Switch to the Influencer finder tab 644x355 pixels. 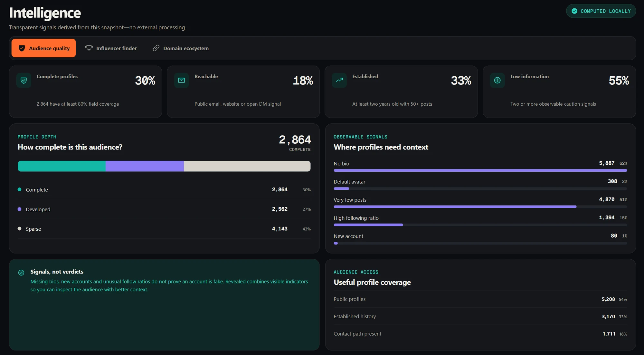[111, 48]
